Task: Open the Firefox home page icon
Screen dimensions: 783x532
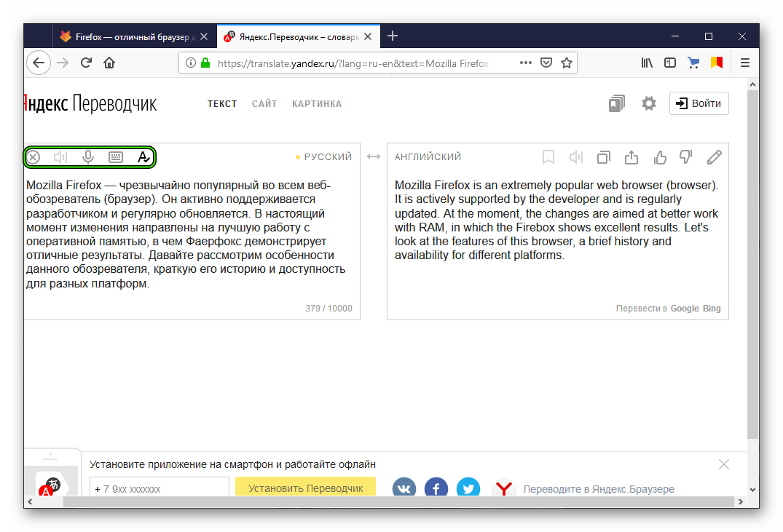Action: [x=109, y=63]
